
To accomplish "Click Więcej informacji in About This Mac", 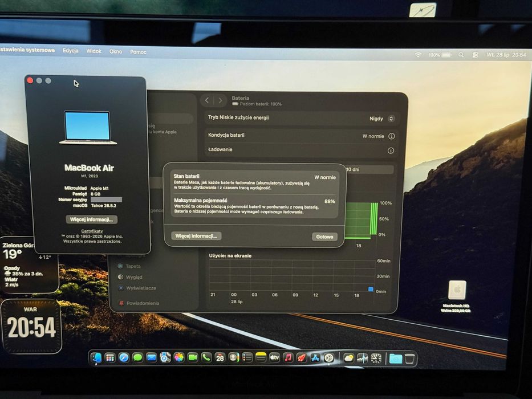I will coord(92,219).
